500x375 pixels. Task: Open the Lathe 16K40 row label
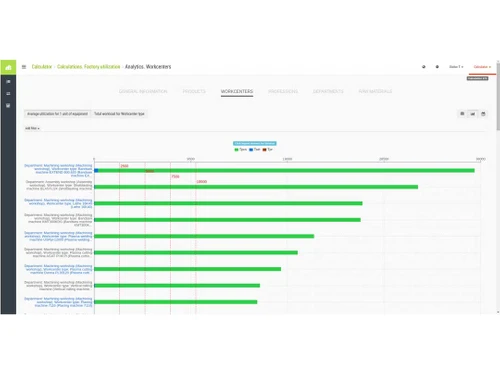58,203
